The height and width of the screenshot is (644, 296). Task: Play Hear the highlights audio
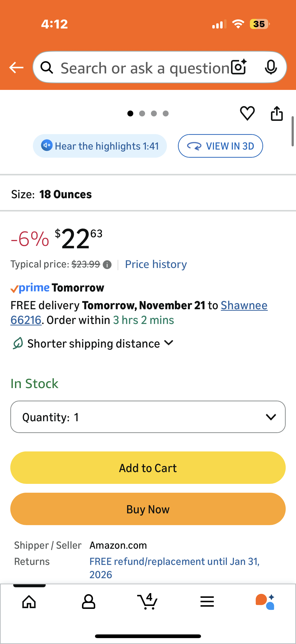click(100, 146)
